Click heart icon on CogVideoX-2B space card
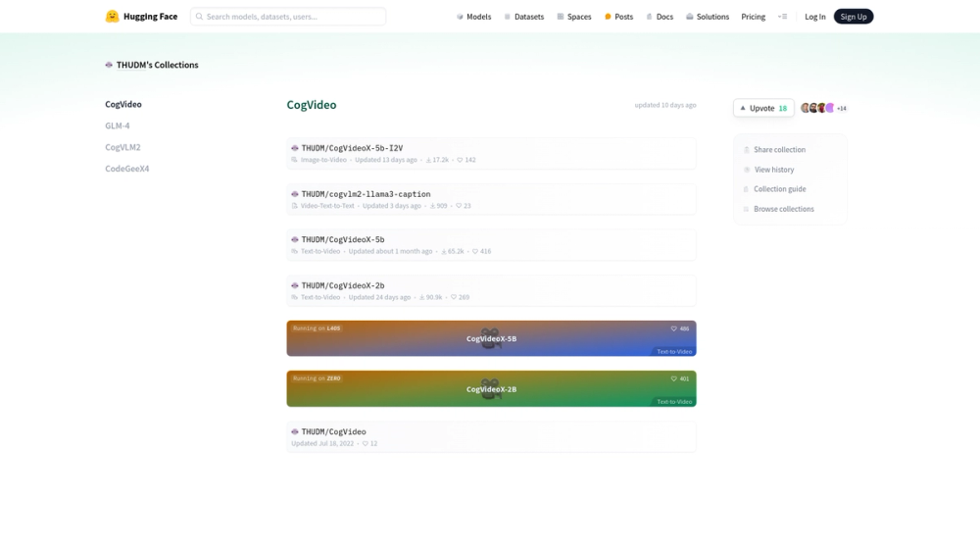 click(674, 378)
